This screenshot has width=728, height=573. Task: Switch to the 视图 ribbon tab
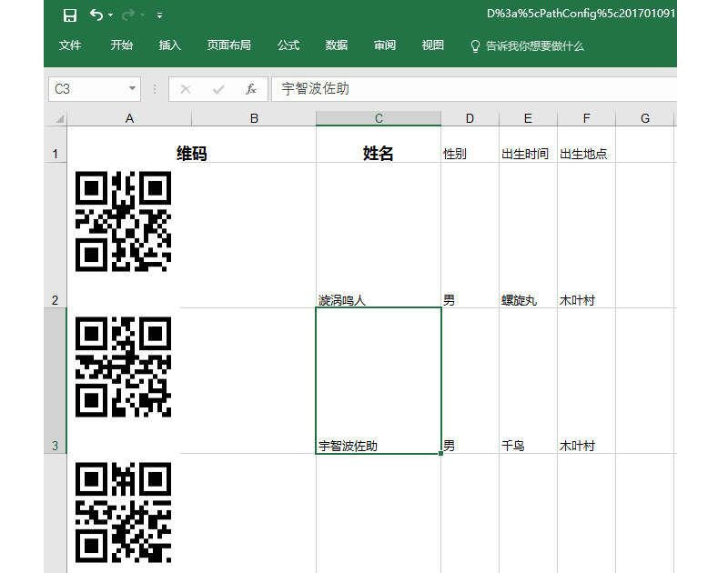pyautogui.click(x=433, y=45)
